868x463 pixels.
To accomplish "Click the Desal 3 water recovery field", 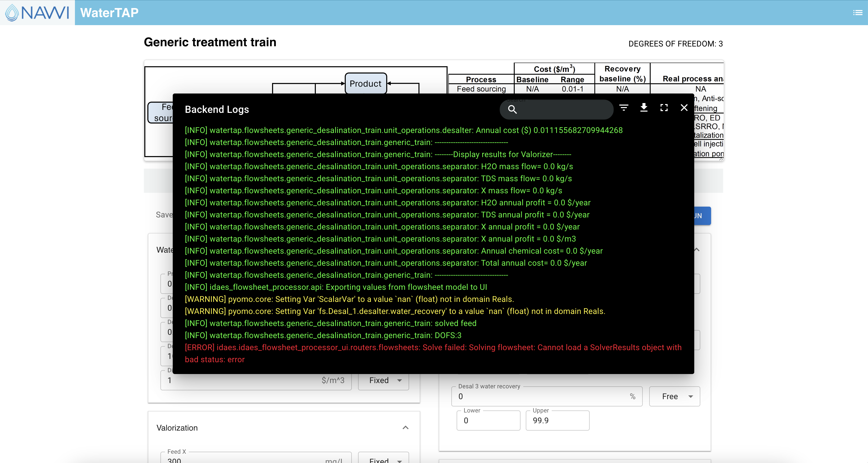I will pyautogui.click(x=547, y=396).
